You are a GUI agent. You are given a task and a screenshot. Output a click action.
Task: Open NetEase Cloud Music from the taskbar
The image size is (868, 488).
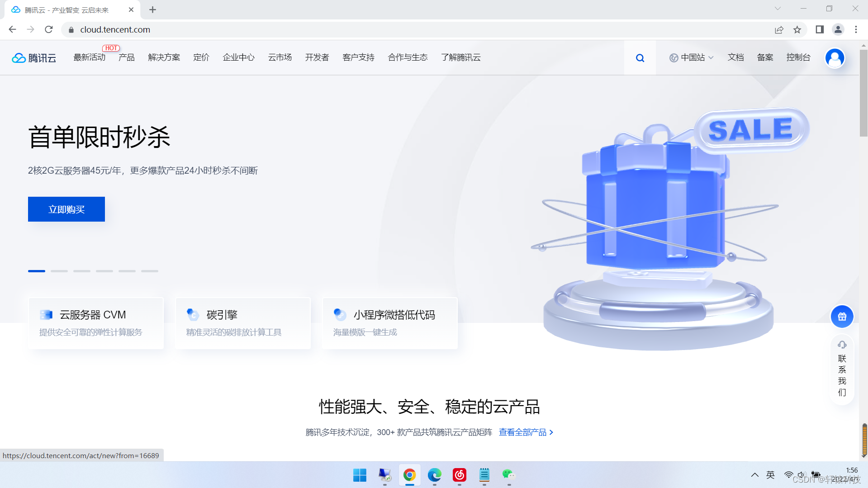459,475
